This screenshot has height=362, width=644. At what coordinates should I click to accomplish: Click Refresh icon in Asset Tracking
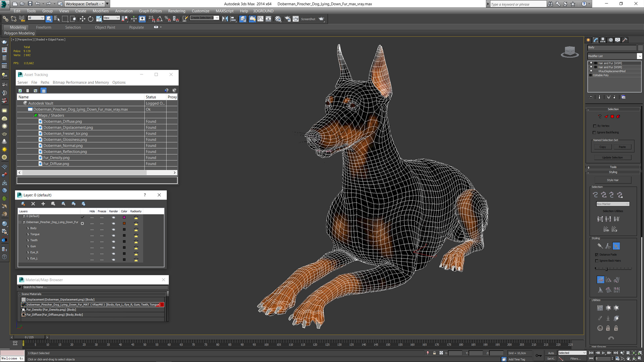pyautogui.click(x=20, y=90)
